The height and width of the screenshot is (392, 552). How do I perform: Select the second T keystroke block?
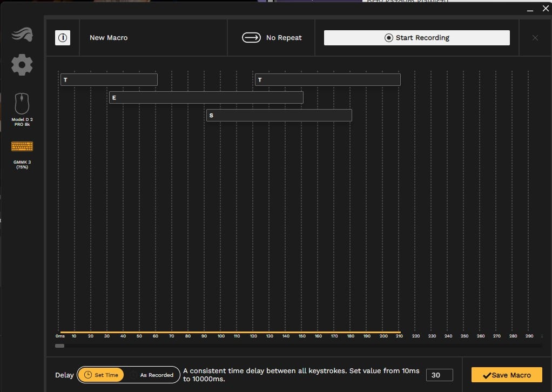pos(327,80)
